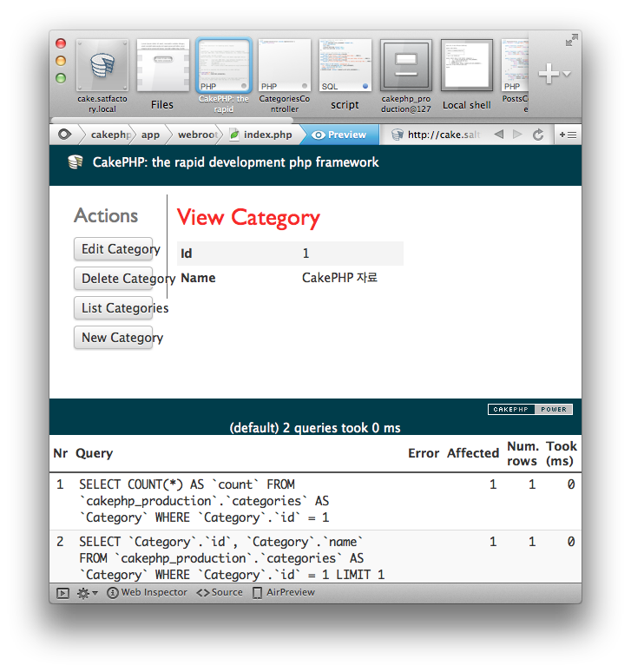Show the page Source

[220, 592]
